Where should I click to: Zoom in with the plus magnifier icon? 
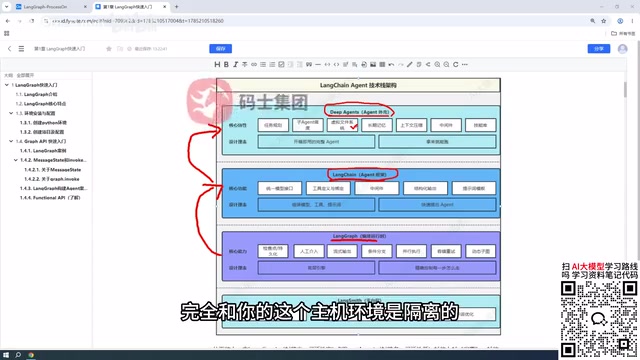pyautogui.click(x=437, y=64)
